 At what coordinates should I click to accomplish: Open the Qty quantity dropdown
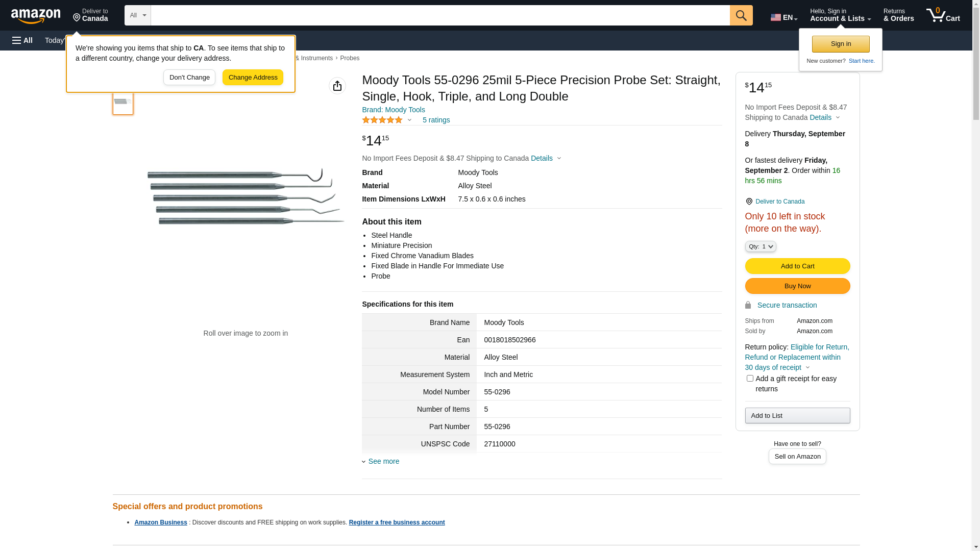pyautogui.click(x=760, y=246)
